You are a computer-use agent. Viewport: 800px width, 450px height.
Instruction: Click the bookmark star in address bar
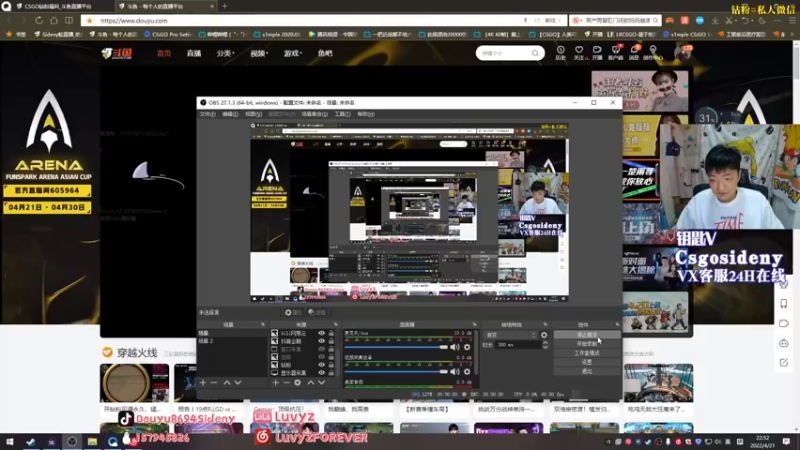(x=90, y=20)
